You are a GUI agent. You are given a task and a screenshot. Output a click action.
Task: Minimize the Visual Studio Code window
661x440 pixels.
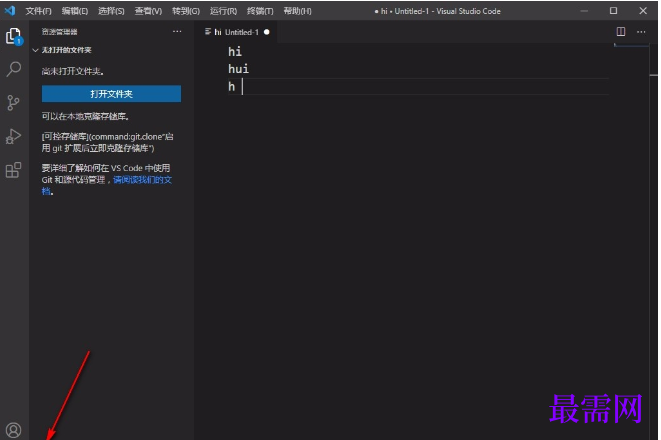584,11
